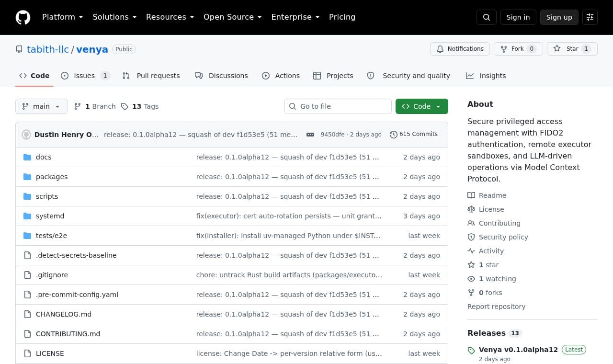Click the release tag icon beside Venya v0.1.0alpha12
The width and height of the screenshot is (613, 364).
pyautogui.click(x=471, y=351)
